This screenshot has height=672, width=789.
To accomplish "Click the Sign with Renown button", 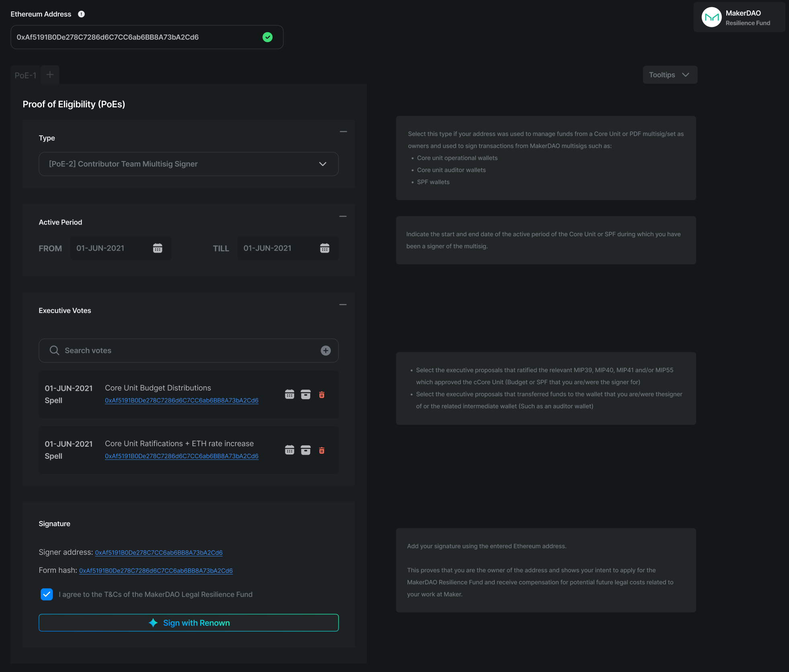I will click(x=189, y=623).
